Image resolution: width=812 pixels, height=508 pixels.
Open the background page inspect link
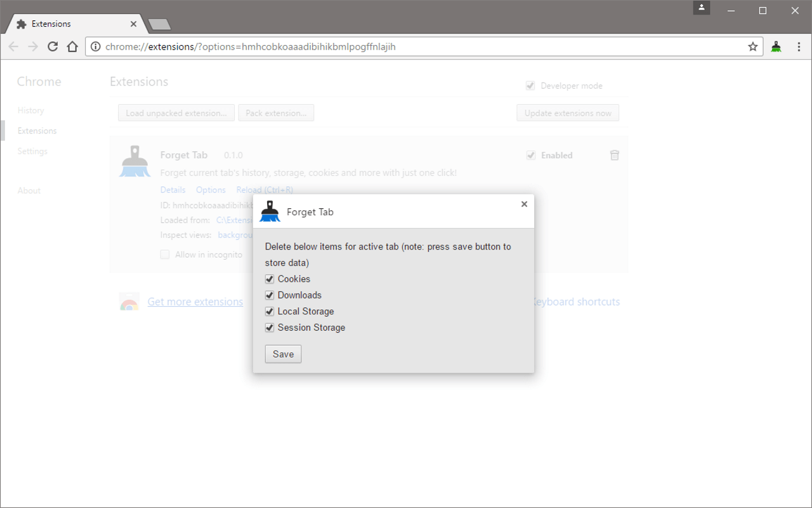tap(235, 235)
